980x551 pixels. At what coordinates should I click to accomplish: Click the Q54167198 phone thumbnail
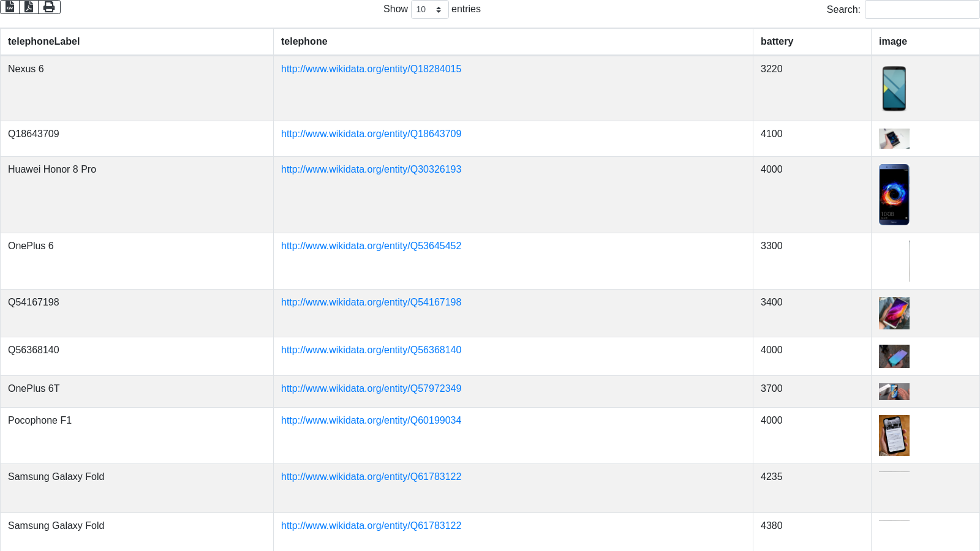(894, 313)
